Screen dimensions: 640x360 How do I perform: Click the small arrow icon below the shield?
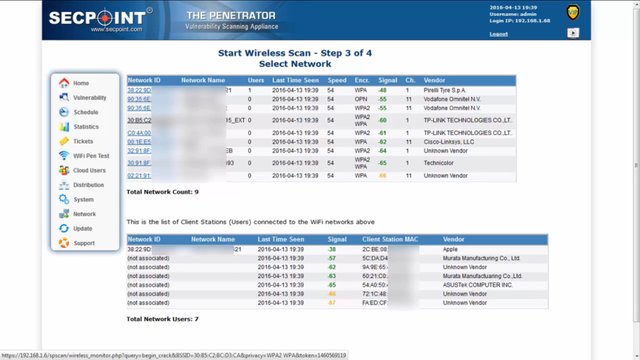pos(573,33)
